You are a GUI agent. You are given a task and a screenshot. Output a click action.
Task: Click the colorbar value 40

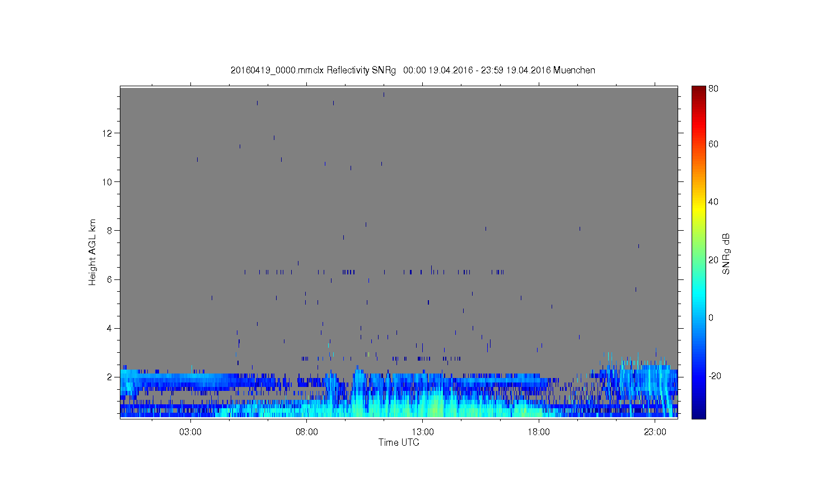tap(713, 202)
